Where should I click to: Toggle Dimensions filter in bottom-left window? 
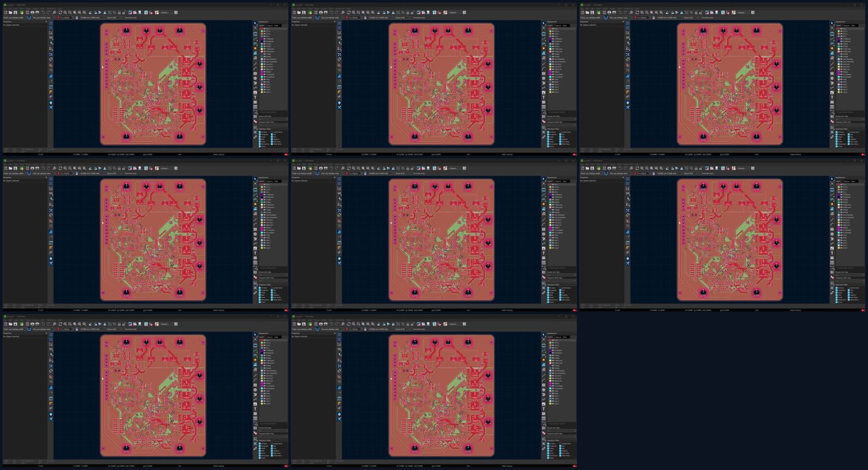[x=265, y=455]
